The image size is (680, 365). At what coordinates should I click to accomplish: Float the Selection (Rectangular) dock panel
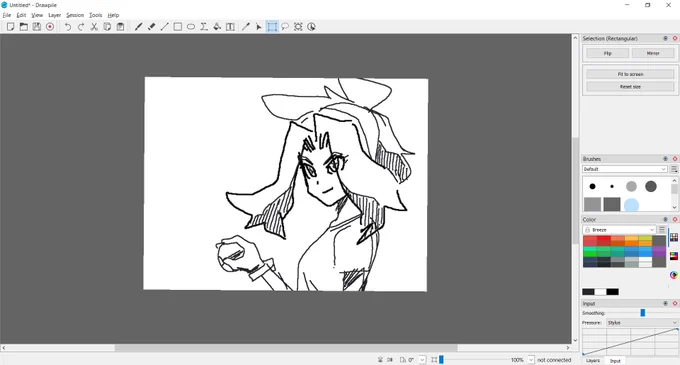[x=665, y=39]
